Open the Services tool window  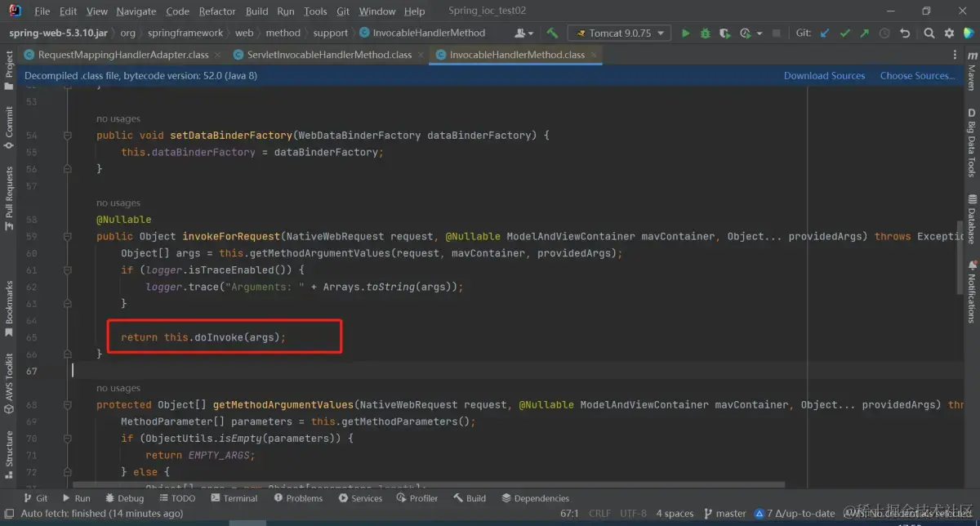tap(360, 498)
